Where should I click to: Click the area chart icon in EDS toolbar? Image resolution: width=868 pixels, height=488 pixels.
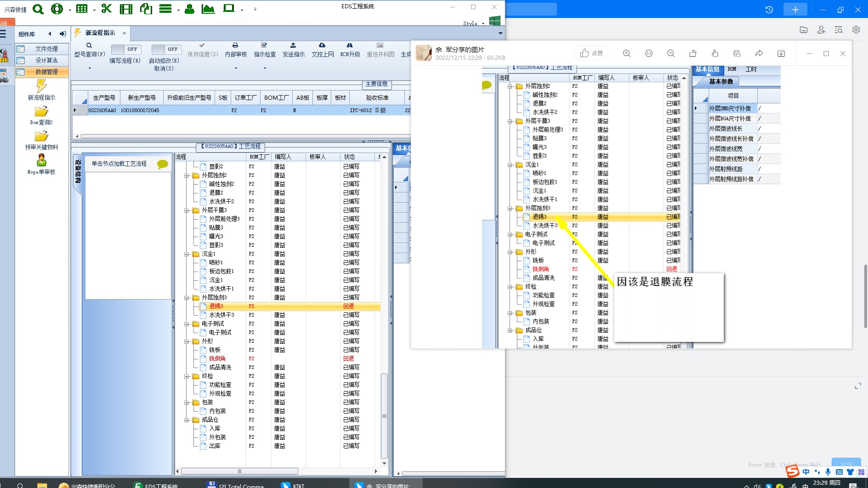(x=208, y=9)
